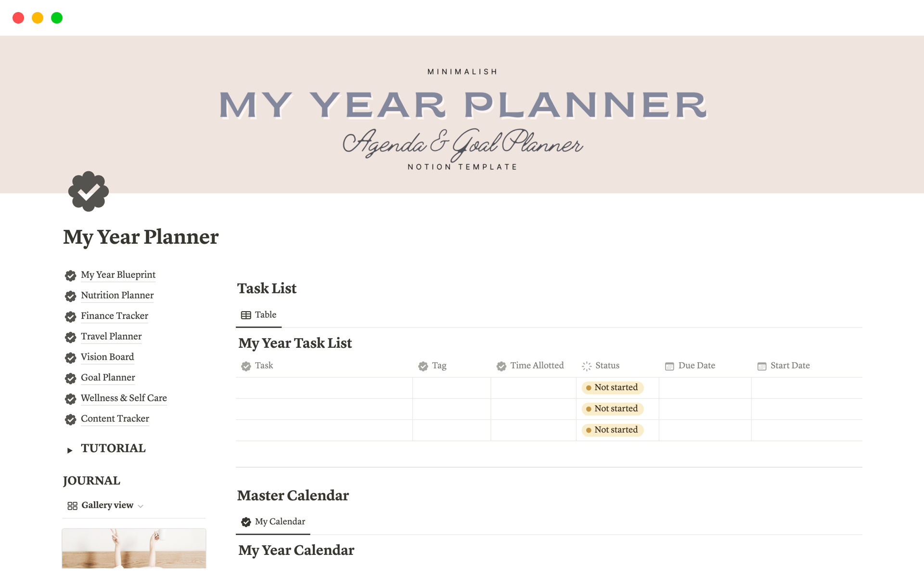This screenshot has width=924, height=578.
Task: Click the Time Allotted column badge icon
Action: [x=501, y=366]
